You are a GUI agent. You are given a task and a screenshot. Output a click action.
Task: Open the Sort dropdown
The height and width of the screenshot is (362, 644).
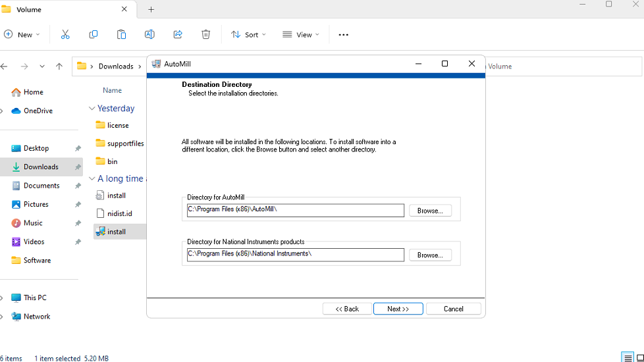pyautogui.click(x=248, y=34)
